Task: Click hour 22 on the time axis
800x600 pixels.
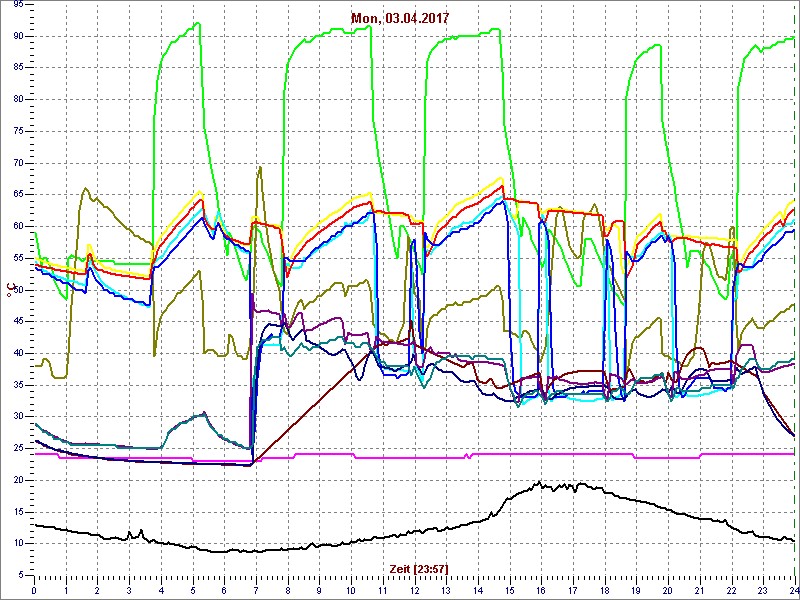Action: (732, 591)
